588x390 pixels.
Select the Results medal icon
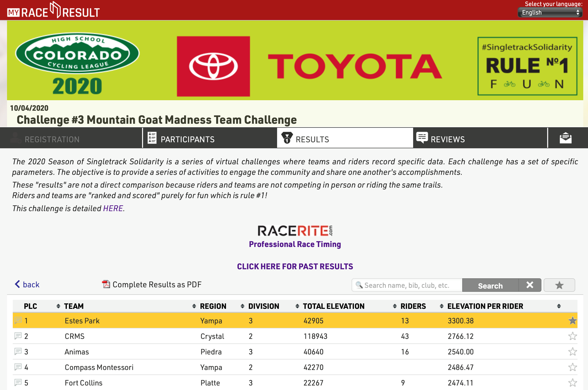[x=287, y=138]
